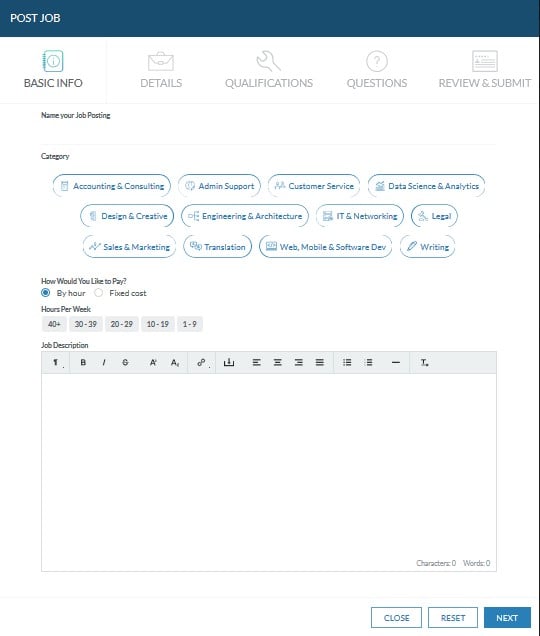Image resolution: width=540 pixels, height=636 pixels.
Task: Select Writing category
Action: [427, 247]
